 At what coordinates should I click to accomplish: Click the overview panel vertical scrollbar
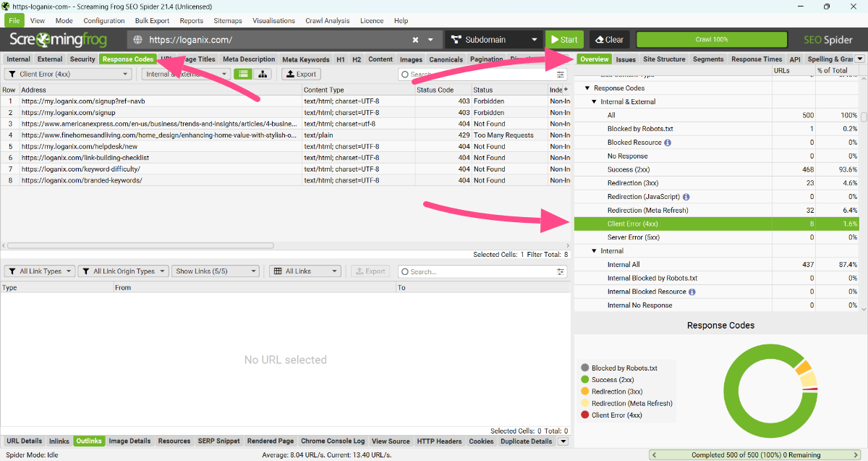(x=864, y=117)
